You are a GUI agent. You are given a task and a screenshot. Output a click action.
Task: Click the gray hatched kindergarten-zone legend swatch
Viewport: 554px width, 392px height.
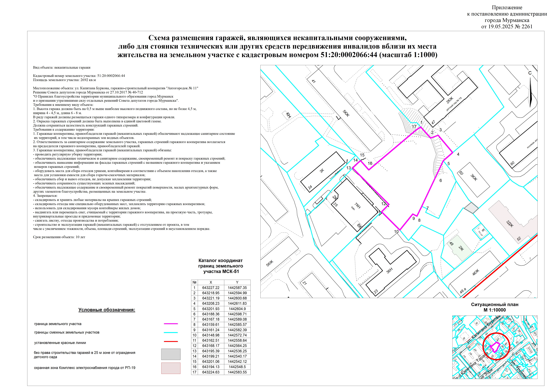click(x=171, y=354)
